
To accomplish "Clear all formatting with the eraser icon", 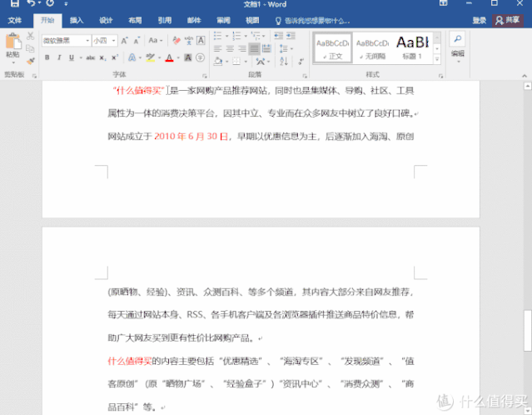I will [177, 40].
